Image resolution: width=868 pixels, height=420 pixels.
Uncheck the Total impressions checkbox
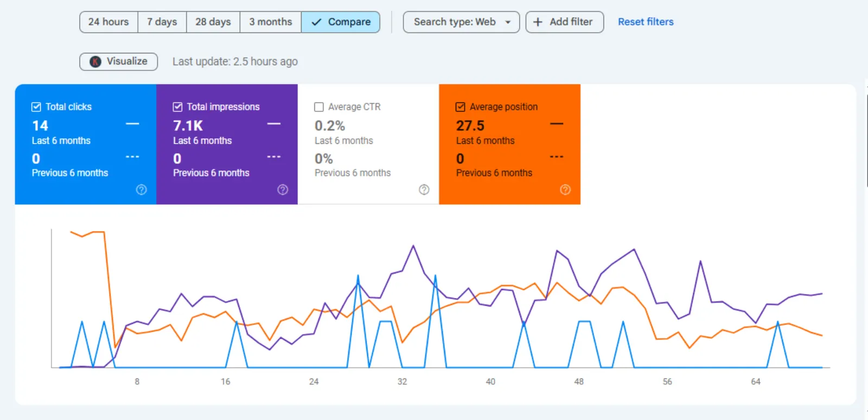point(177,107)
